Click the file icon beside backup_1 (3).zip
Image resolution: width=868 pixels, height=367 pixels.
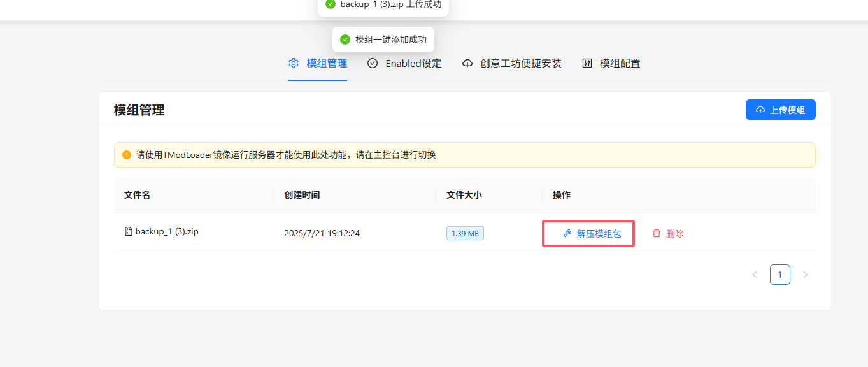point(128,232)
